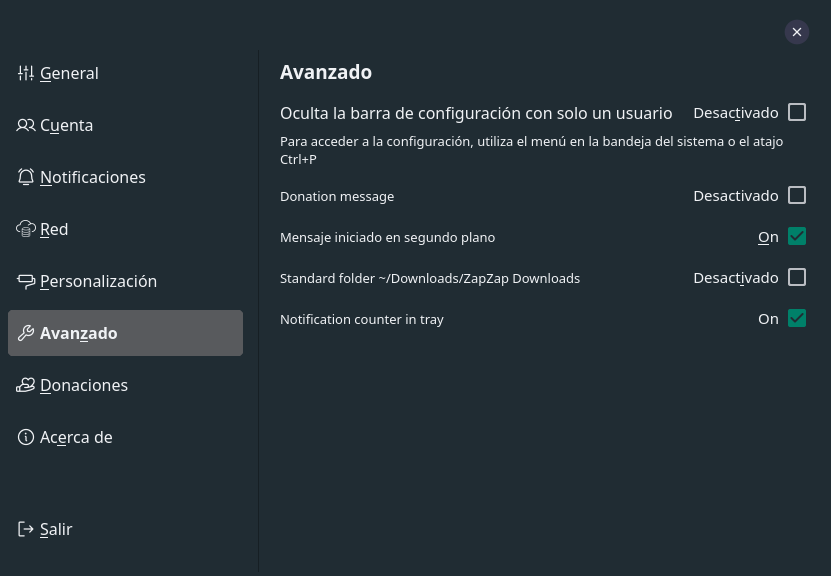Enable hiding the configuration bar checkbox
The width and height of the screenshot is (831, 576).
[797, 112]
